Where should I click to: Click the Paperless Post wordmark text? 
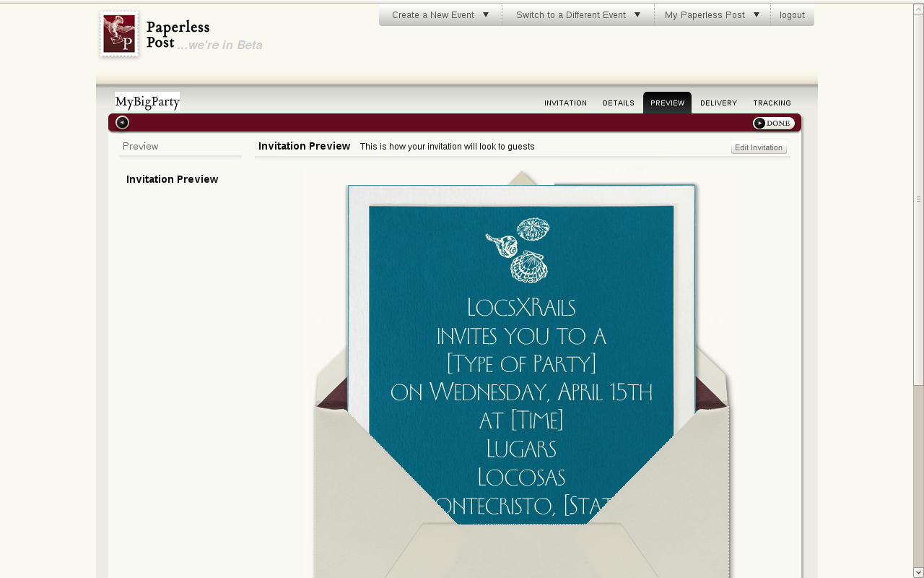[178, 35]
